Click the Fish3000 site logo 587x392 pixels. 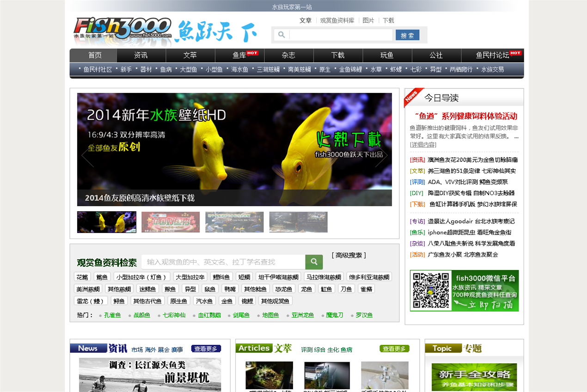click(122, 30)
